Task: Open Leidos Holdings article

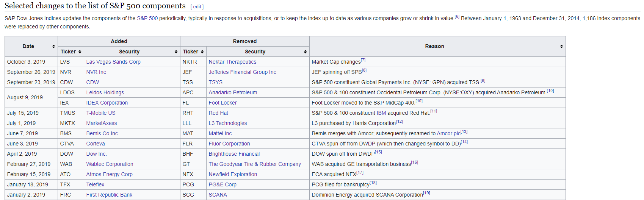Action: click(105, 92)
